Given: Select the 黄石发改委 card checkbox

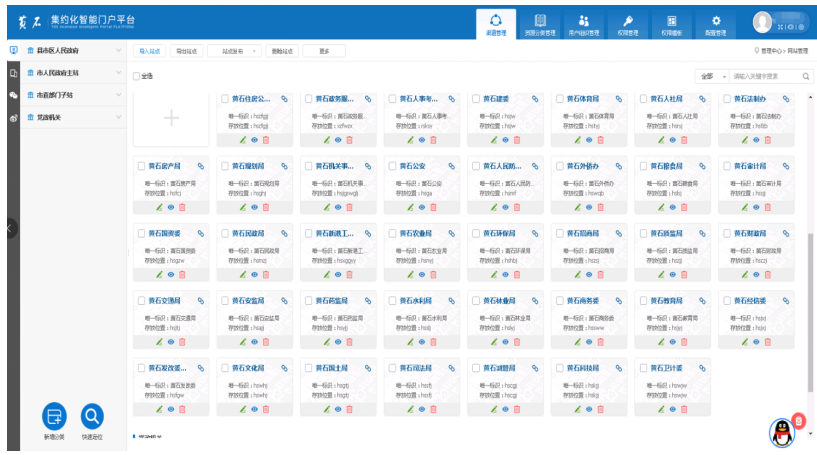Looking at the screenshot, I should point(141,368).
